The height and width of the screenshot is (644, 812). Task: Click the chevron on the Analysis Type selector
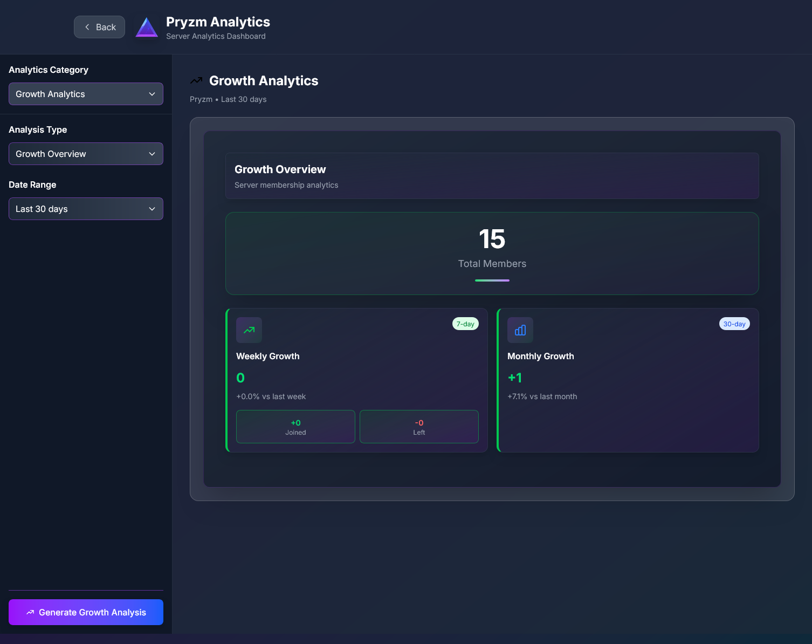tap(152, 154)
